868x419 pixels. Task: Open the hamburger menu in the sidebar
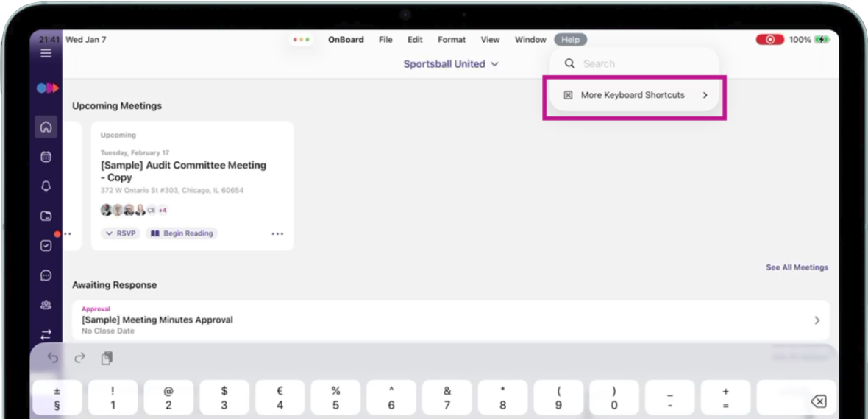coord(46,53)
